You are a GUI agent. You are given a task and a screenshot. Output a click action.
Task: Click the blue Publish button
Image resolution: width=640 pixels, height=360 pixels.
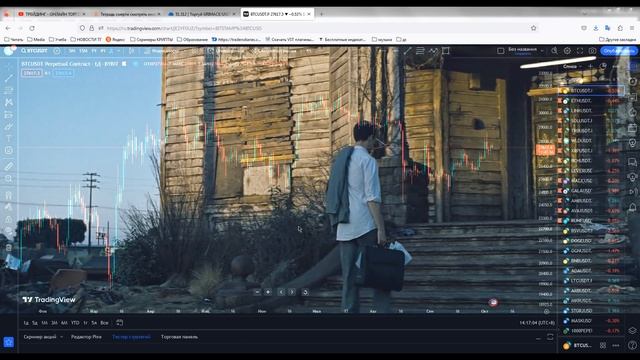(x=619, y=51)
